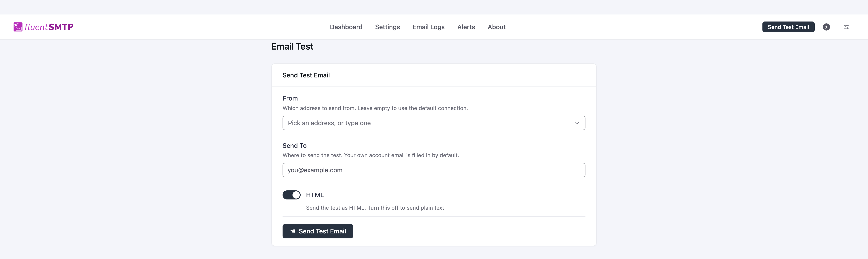The width and height of the screenshot is (868, 259).
Task: Click the header Send Test Email button
Action: tap(788, 27)
